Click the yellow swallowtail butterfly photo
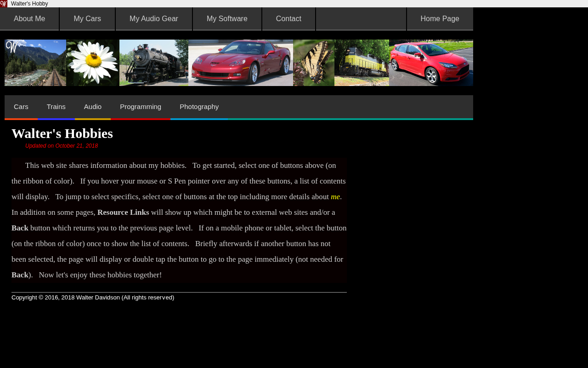The height and width of the screenshot is (368, 588). tap(314, 63)
